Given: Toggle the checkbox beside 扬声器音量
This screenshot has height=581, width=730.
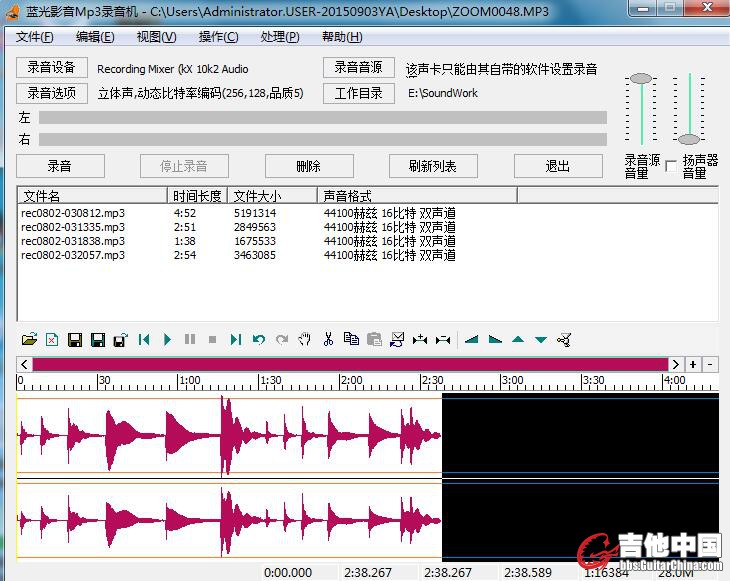Looking at the screenshot, I should pos(671,166).
